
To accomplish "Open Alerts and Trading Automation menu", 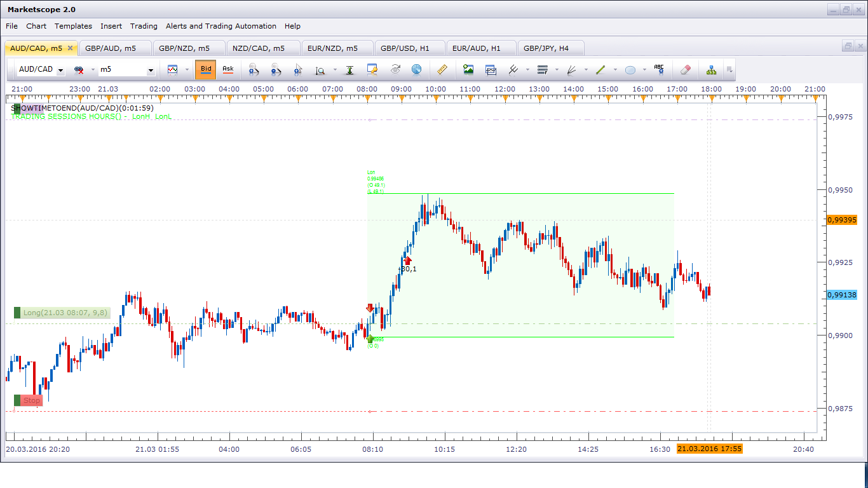I will [x=221, y=26].
